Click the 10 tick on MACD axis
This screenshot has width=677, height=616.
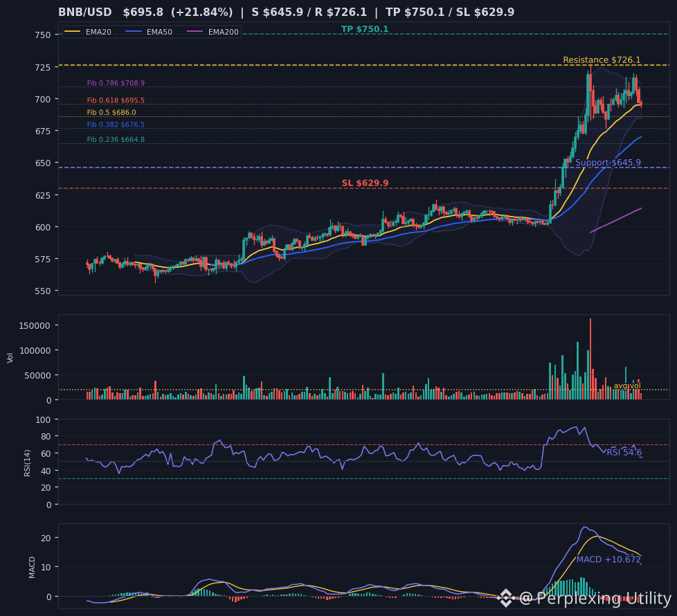tap(46, 567)
